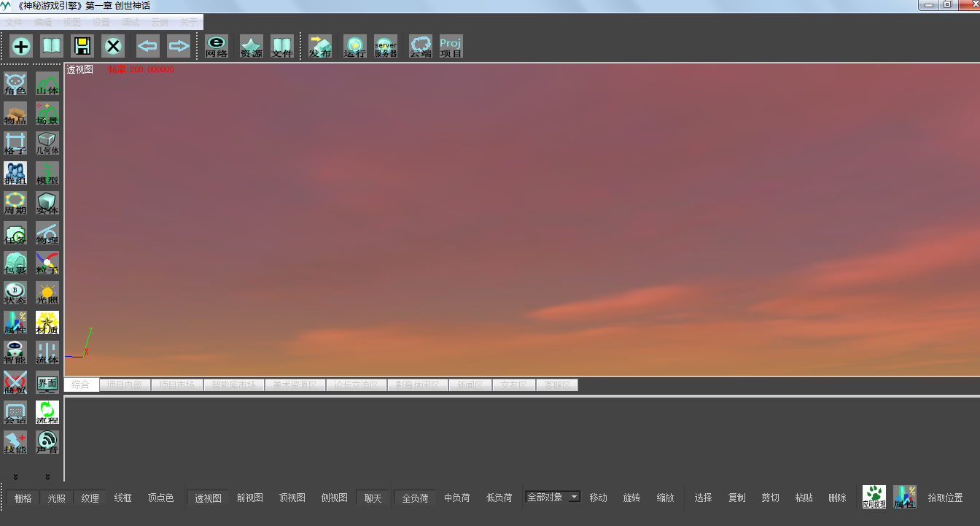Image resolution: width=980 pixels, height=526 pixels.
Task: Click the 应用纹理 paw print icon
Action: tap(874, 497)
